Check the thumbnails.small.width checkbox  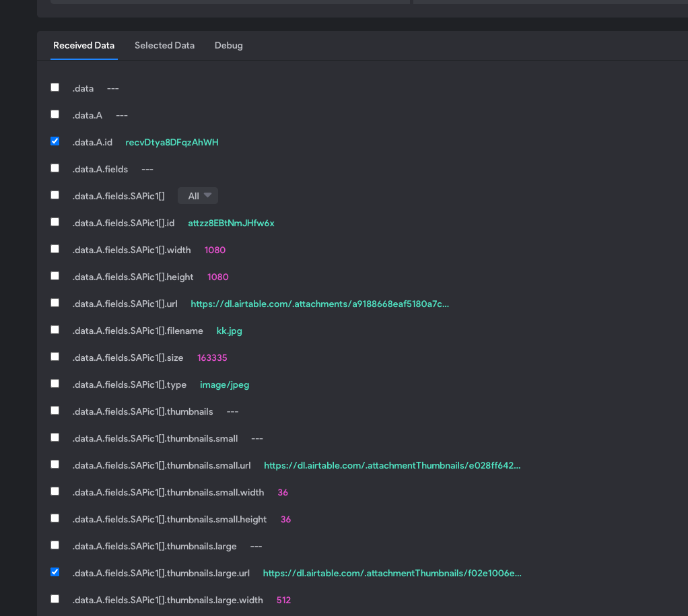pyautogui.click(x=55, y=491)
